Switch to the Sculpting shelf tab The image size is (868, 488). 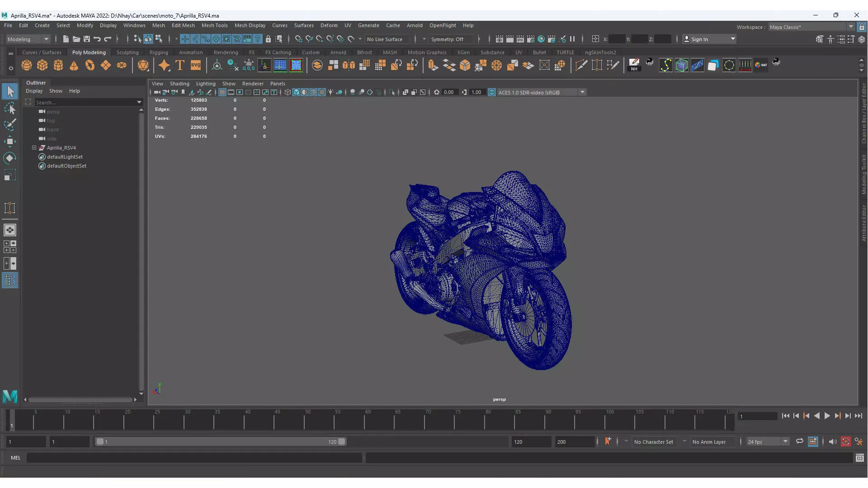point(127,52)
